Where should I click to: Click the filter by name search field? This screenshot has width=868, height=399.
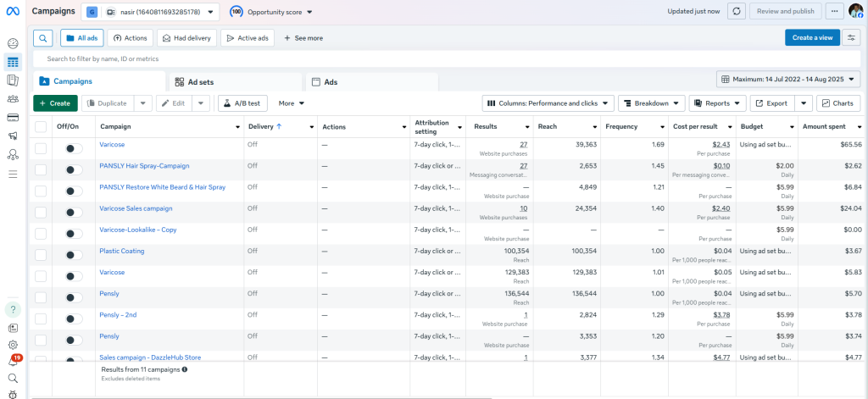447,58
